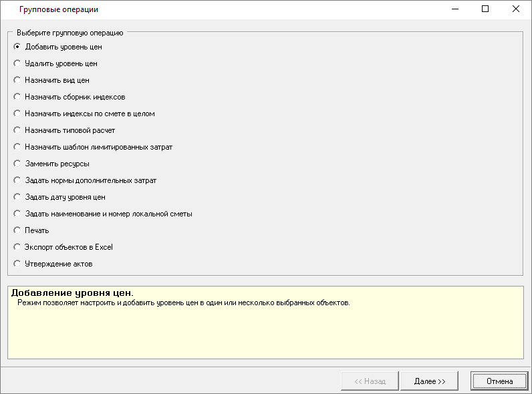Maximize the 'Групповые операции' dialog window
Viewport: 532px width, 394px height.
(485, 9)
